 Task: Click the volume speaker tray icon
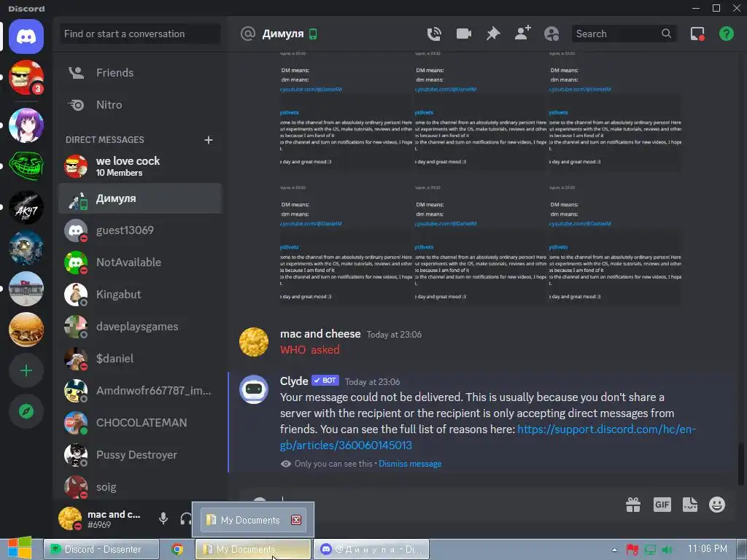pos(667,550)
